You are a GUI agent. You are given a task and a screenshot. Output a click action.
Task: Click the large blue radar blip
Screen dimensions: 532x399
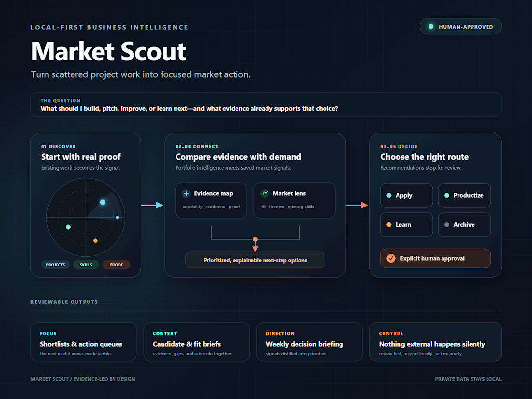pos(103,202)
